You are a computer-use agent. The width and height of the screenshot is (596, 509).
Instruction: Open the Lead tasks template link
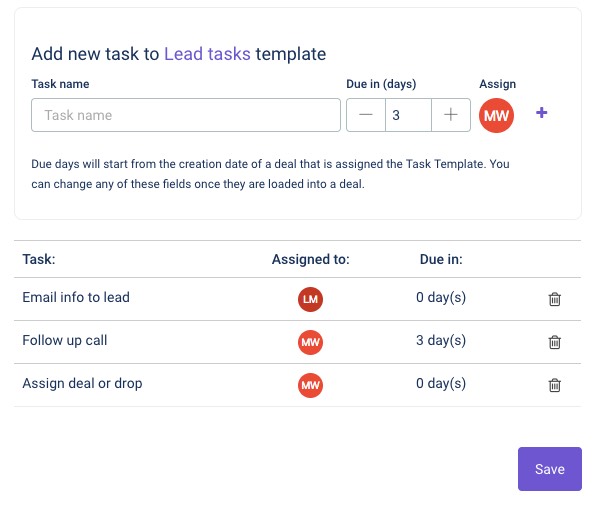pos(207,54)
